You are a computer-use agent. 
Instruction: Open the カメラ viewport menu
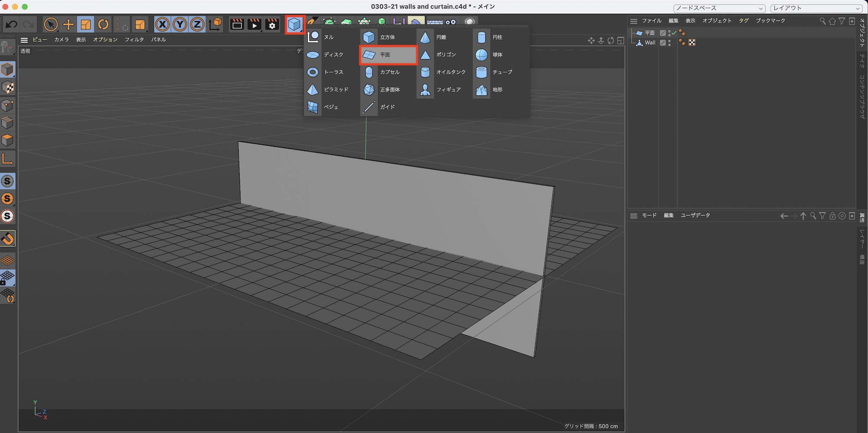(61, 40)
